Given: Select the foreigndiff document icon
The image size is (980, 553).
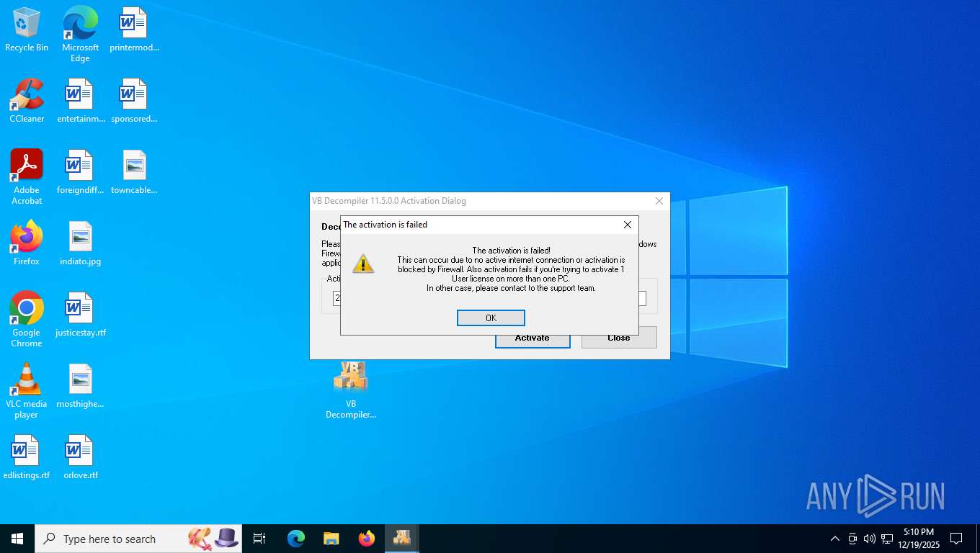Looking at the screenshot, I should 80,173.
